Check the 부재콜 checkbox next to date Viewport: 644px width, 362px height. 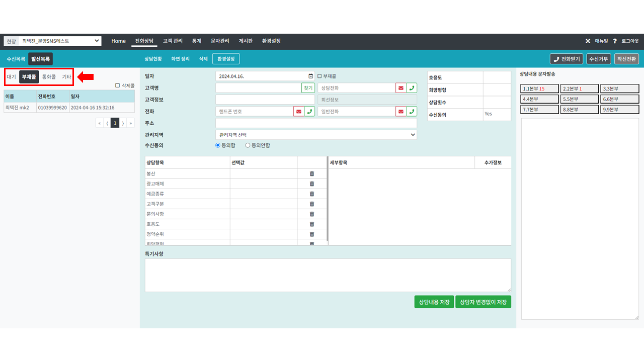[319, 76]
